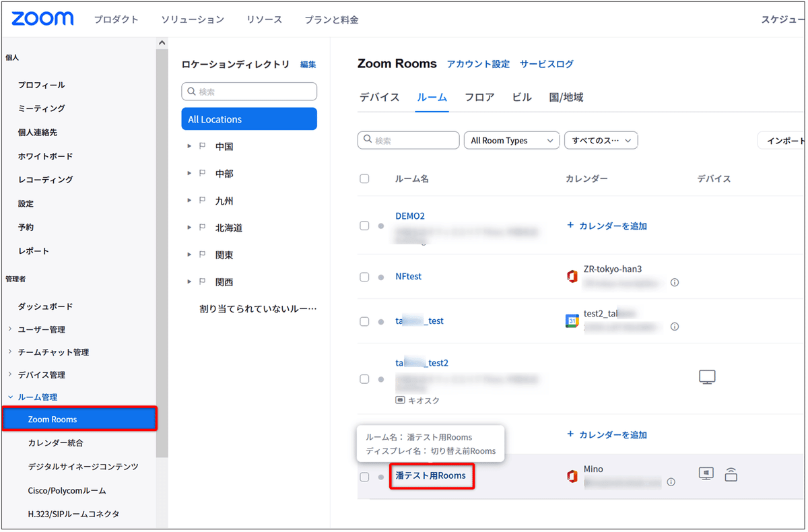Click the Windows display icon in 潘テスト用Rooms row

pos(706,474)
